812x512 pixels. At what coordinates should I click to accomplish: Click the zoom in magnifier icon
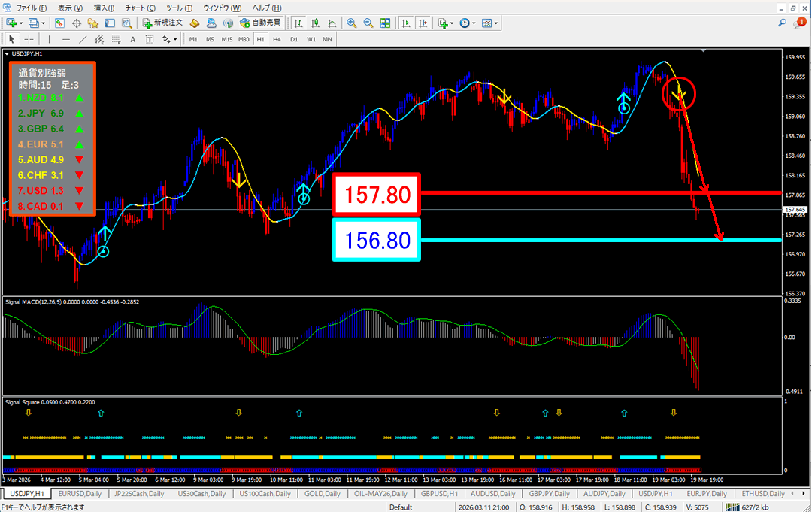[x=351, y=23]
